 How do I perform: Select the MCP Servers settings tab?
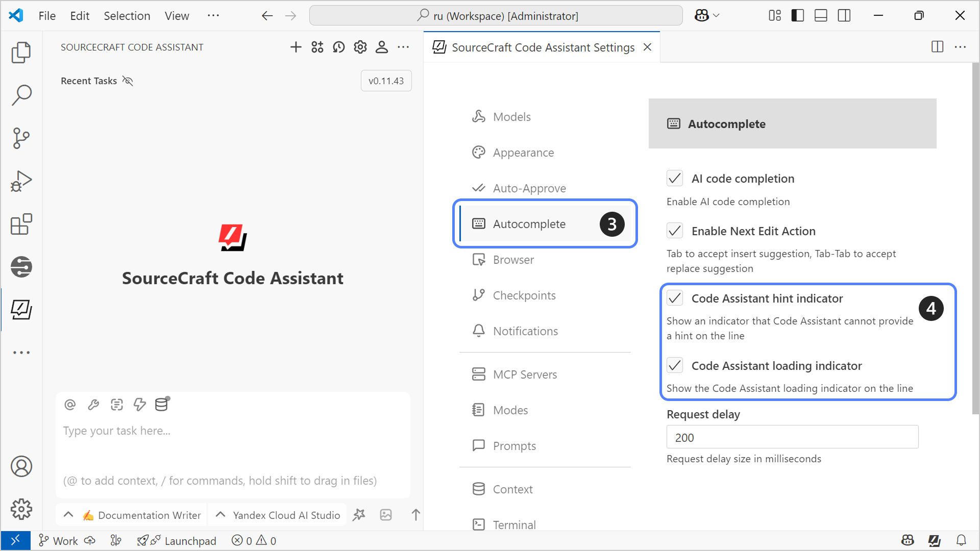click(x=524, y=374)
